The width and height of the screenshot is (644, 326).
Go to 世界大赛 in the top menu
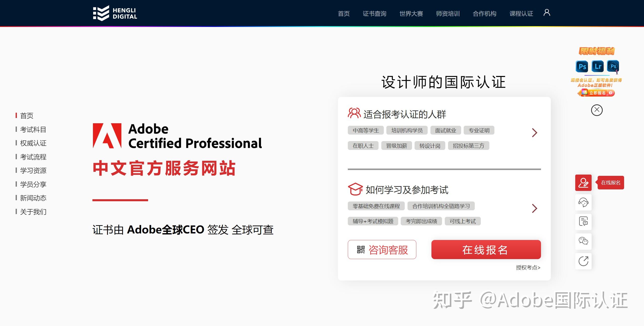(411, 14)
